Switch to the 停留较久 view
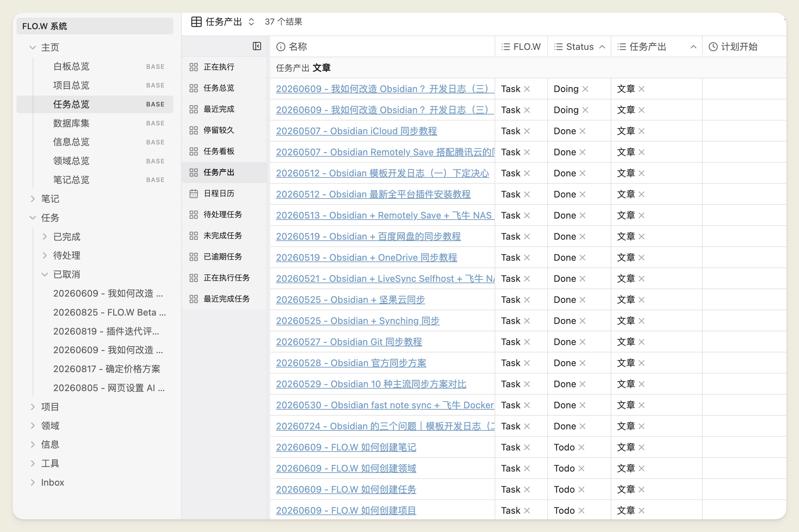 tap(224, 130)
